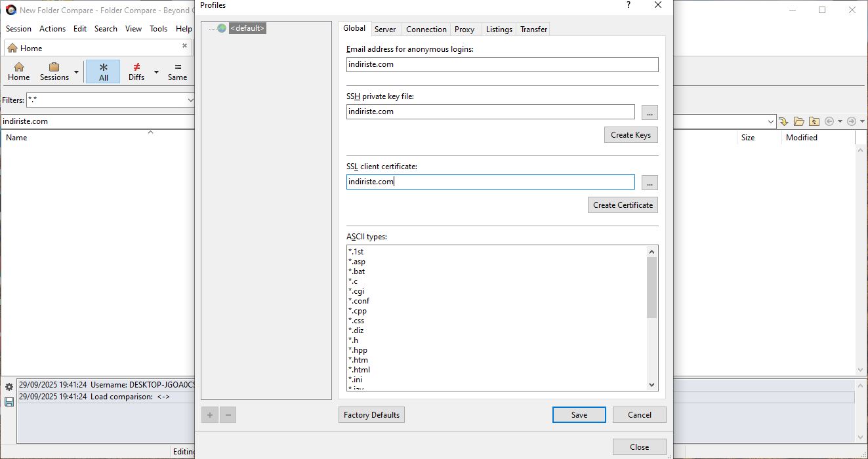Remove profile with the minus button

[228, 415]
